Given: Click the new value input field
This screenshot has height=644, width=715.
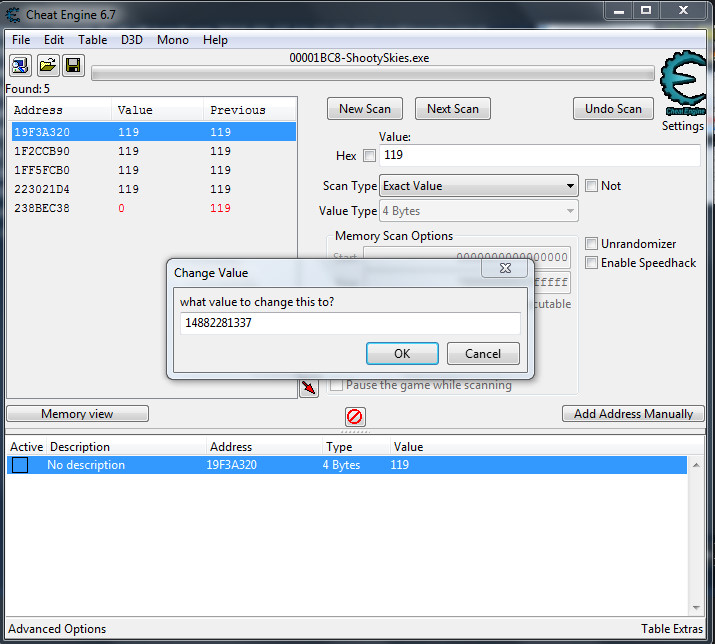Looking at the screenshot, I should point(350,323).
